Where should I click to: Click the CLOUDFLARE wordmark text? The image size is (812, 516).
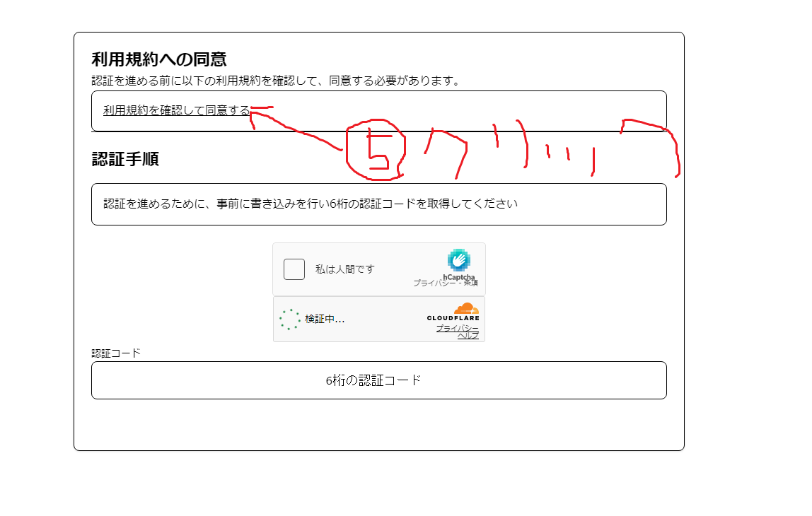pos(453,318)
